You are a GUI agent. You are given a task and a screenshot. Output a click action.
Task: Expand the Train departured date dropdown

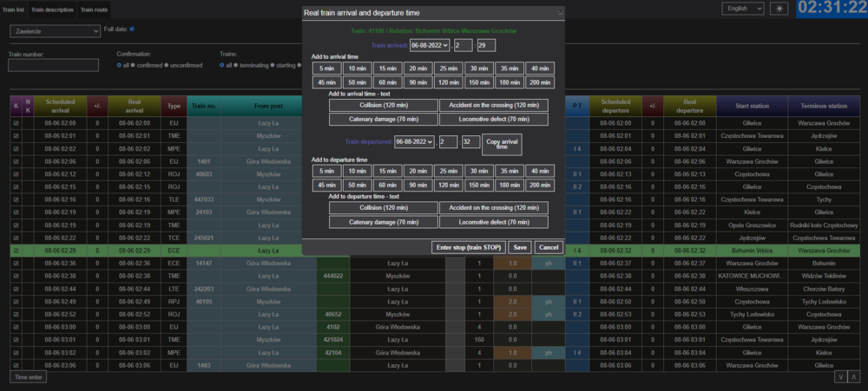[413, 141]
